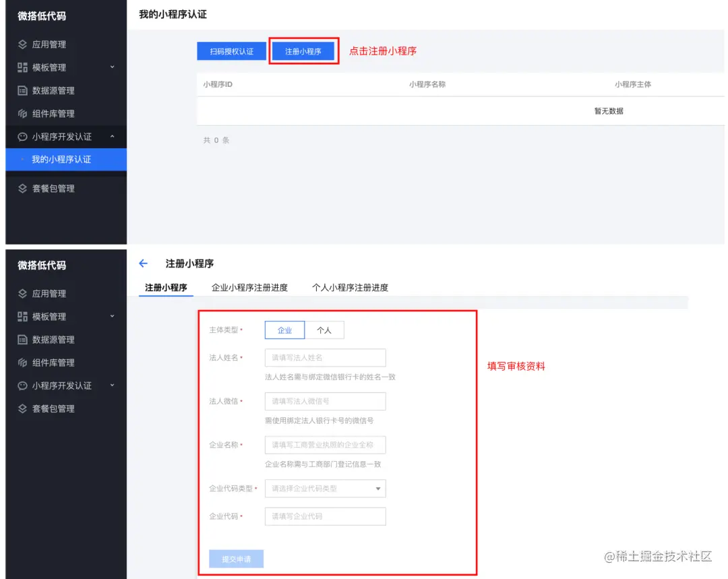
Task: Focus the 法人微信 input field
Action: click(x=325, y=401)
